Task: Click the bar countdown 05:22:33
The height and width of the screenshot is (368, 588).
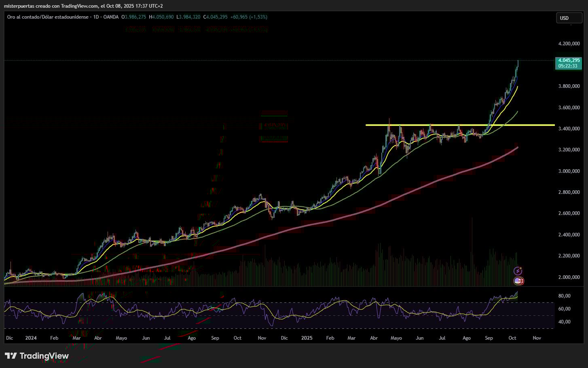Action: (x=568, y=66)
